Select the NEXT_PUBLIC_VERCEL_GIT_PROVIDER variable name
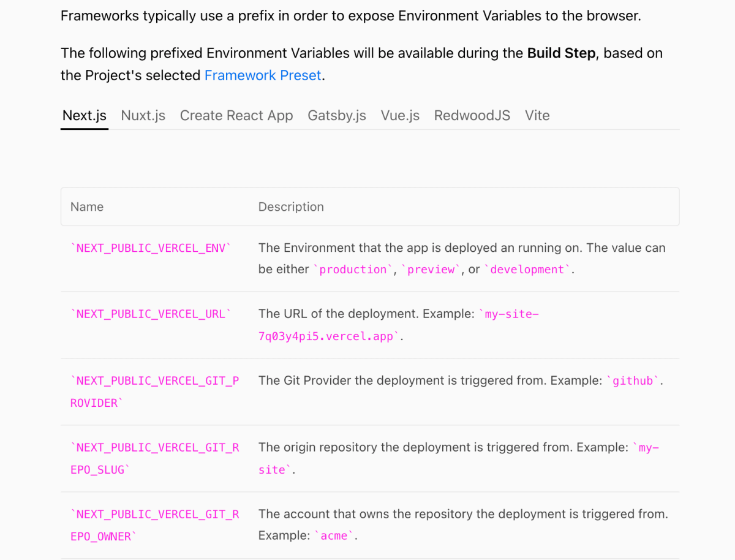Screen dimensions: 735x560 [x=155, y=392]
